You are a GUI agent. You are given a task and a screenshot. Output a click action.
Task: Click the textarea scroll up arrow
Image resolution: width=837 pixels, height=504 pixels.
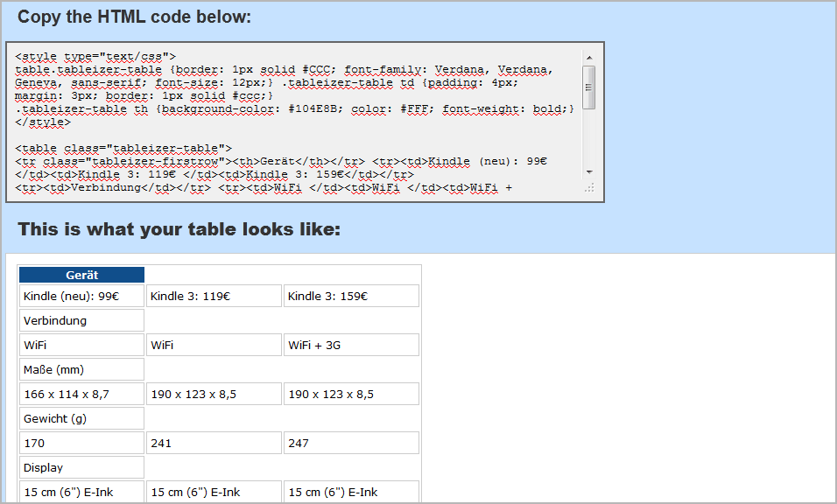[589, 58]
